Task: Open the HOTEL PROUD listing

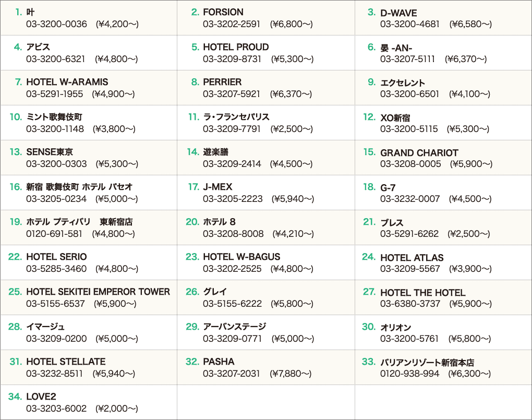Action: pyautogui.click(x=236, y=47)
